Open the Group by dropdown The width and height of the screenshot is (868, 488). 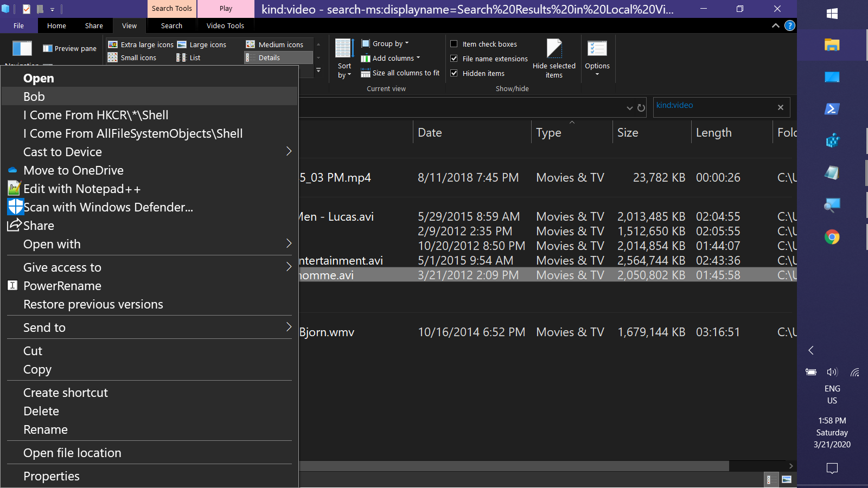pyautogui.click(x=385, y=43)
